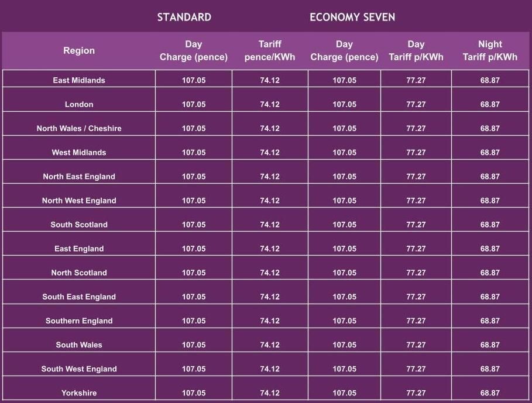Select the West Midlands region cell
532x403 pixels.
79,152
